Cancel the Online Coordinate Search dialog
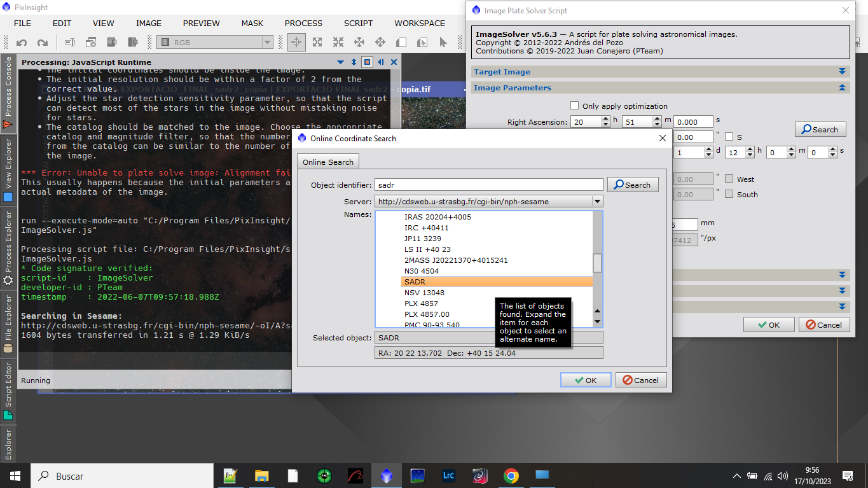This screenshot has height=488, width=868. click(641, 380)
